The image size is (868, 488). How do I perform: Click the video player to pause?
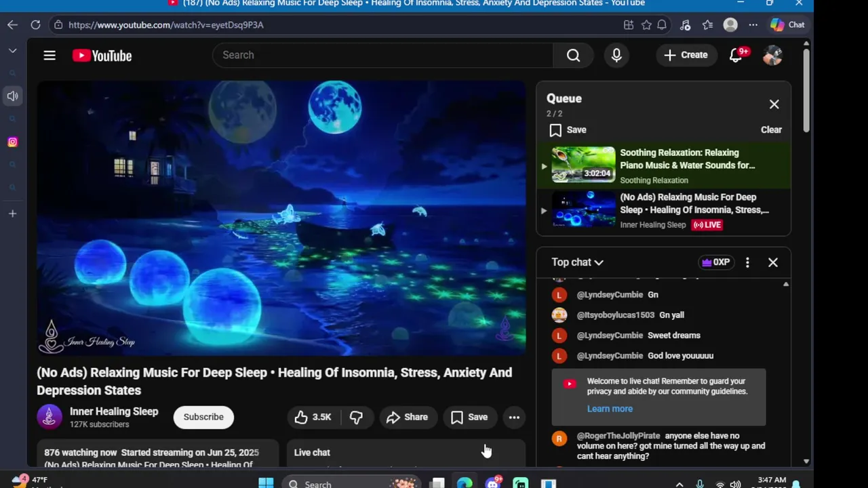281,218
